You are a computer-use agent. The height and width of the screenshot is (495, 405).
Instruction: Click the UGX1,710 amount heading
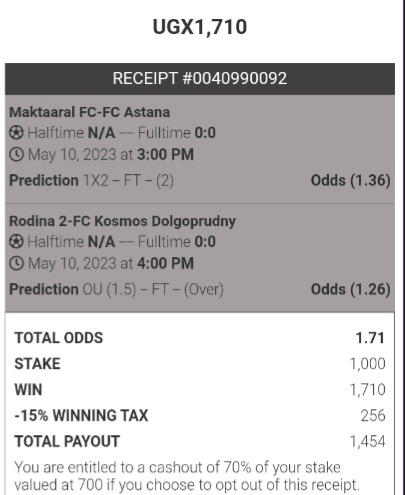tap(200, 27)
